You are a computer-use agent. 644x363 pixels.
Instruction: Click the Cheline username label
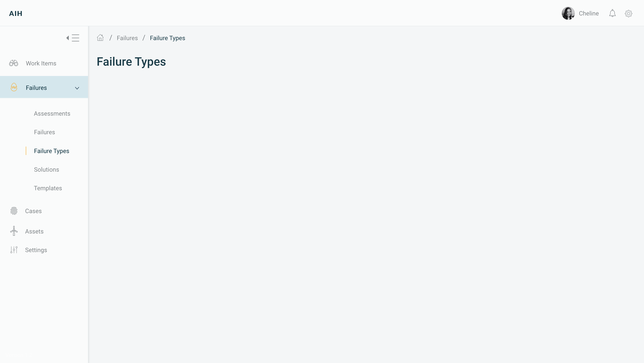[588, 13]
